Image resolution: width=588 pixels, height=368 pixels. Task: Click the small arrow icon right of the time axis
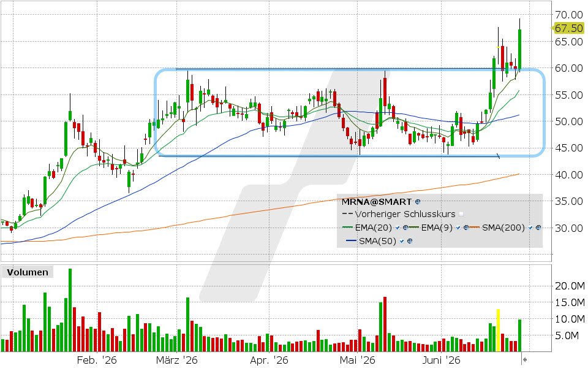[x=525, y=360]
